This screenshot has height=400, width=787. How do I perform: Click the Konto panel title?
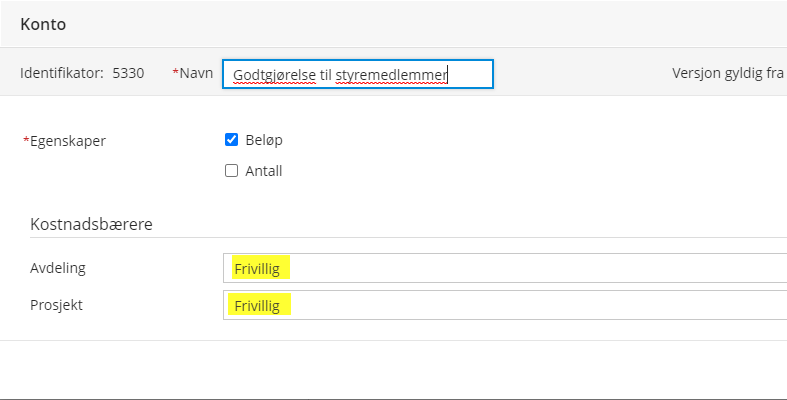(43, 24)
